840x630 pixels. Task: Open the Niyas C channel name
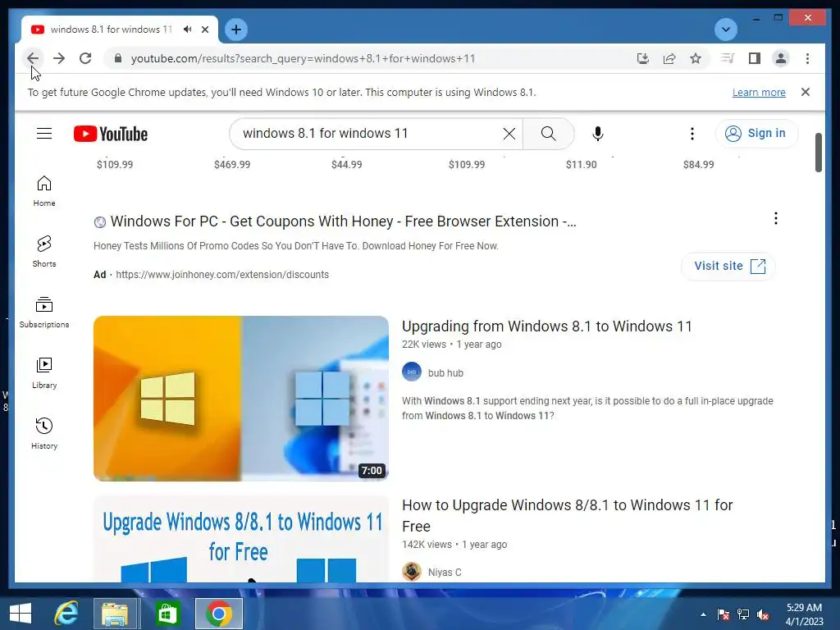click(445, 572)
